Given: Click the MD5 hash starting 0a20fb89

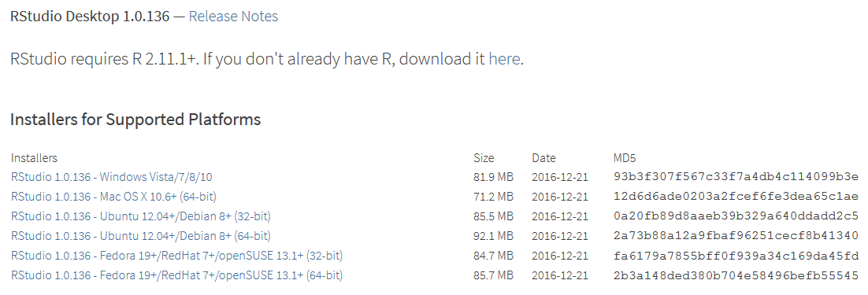Looking at the screenshot, I should coord(736,216).
